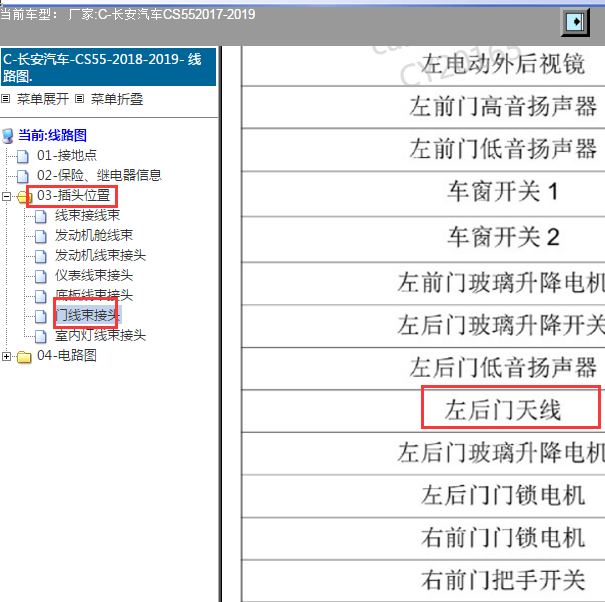Collapse the 03-插头位置 folder with minus box
Screen dimensions: 605x602
6,196
